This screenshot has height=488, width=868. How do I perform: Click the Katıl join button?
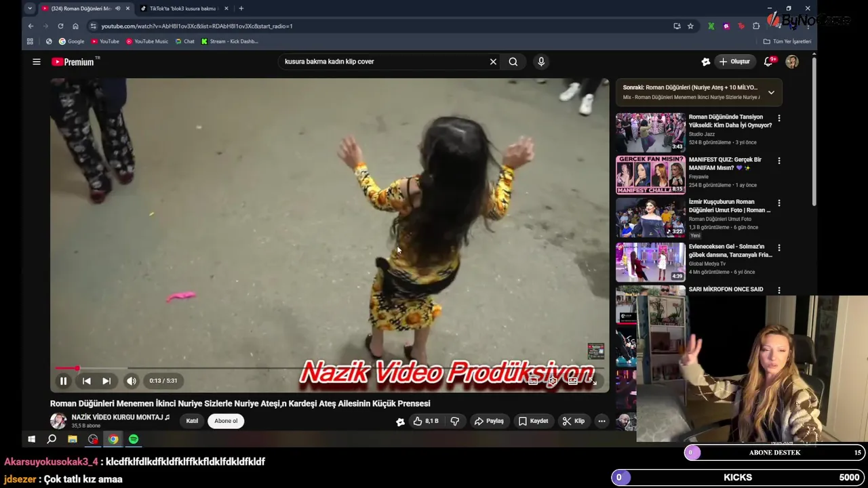[192, 421]
